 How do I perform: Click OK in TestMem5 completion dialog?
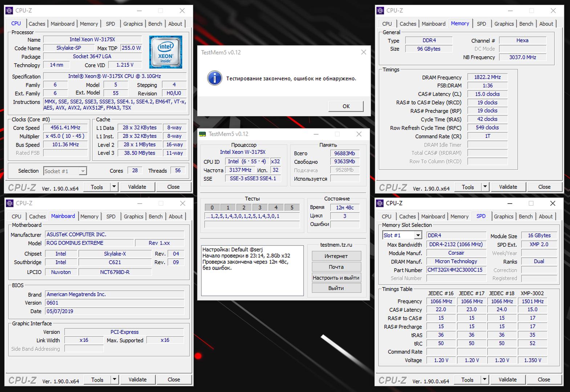[346, 106]
